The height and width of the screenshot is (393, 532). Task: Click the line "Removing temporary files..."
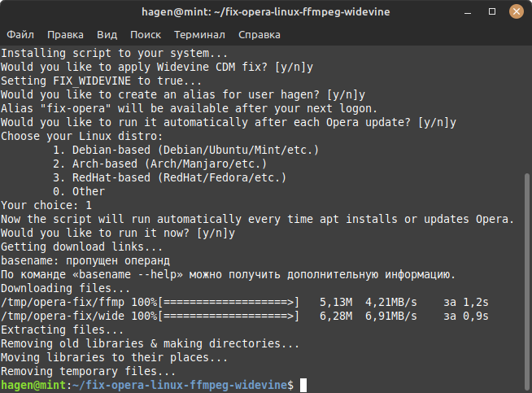coord(88,372)
